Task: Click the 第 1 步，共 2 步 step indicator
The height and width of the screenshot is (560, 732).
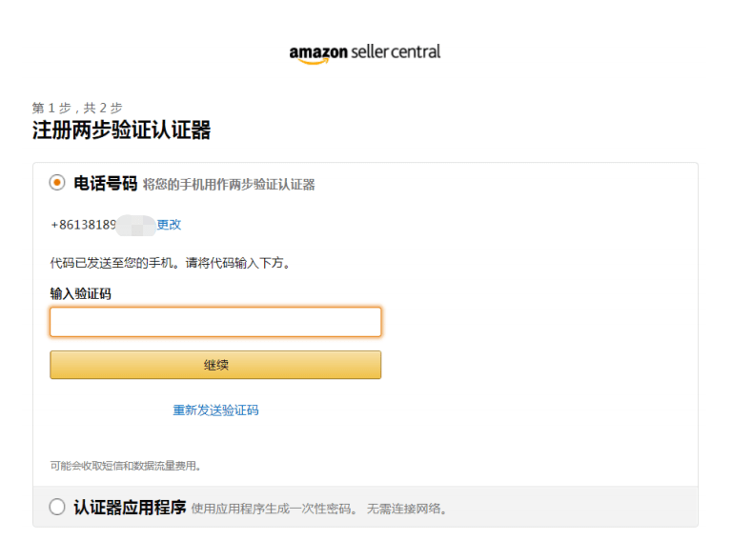Action: [x=77, y=108]
